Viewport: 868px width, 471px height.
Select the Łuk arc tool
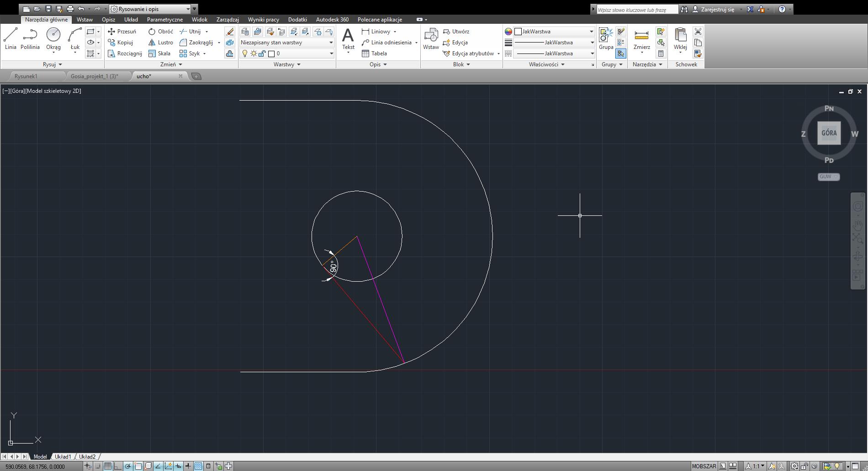click(x=75, y=39)
